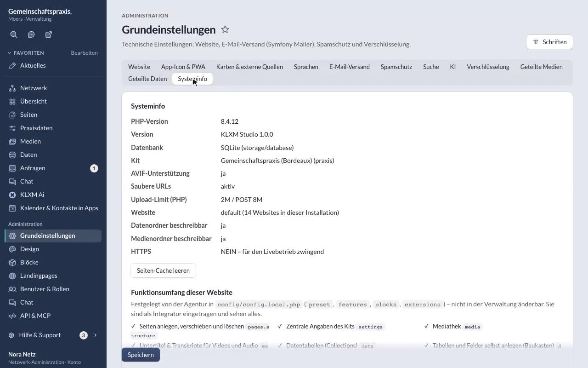Collapse the Favoriten section chevron

tap(10, 53)
